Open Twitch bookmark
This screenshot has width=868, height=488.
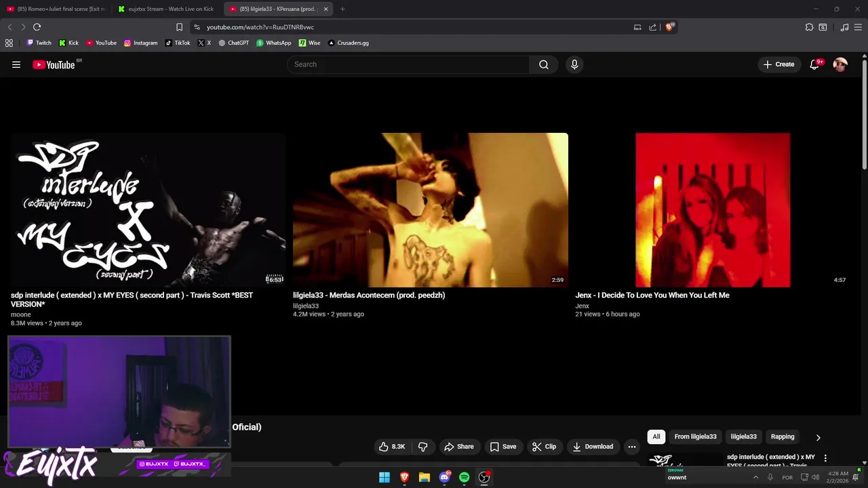[39, 43]
